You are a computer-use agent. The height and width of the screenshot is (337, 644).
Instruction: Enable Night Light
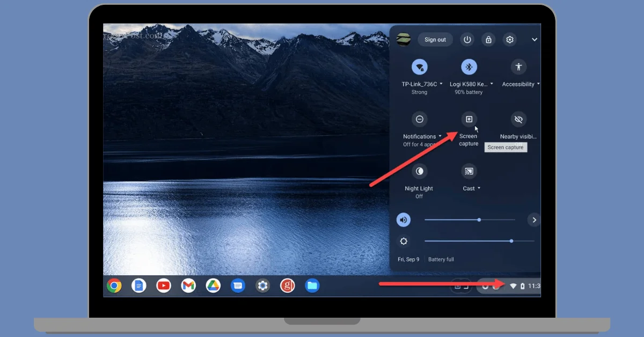pyautogui.click(x=419, y=171)
